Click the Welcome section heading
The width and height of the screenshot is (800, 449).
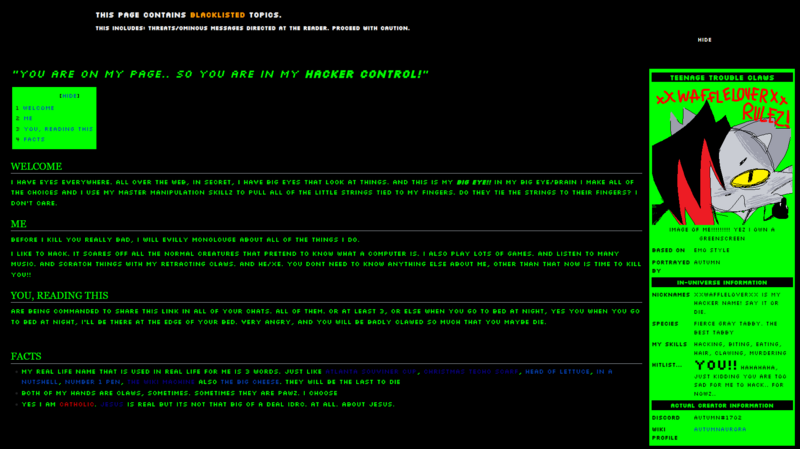(x=36, y=166)
